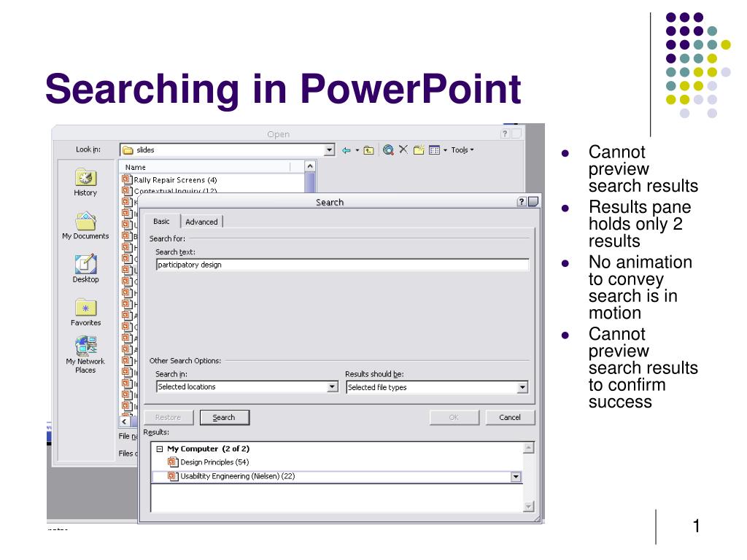
Task: Open the Results should be file types dropdown
Action: pos(522,388)
